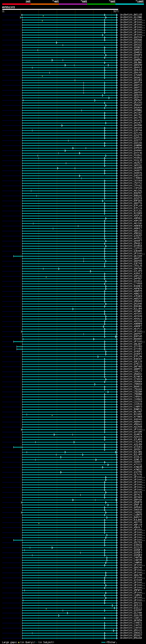
Task: Click the UniRef100_Q7LVP9 label
Action: [131, 271]
